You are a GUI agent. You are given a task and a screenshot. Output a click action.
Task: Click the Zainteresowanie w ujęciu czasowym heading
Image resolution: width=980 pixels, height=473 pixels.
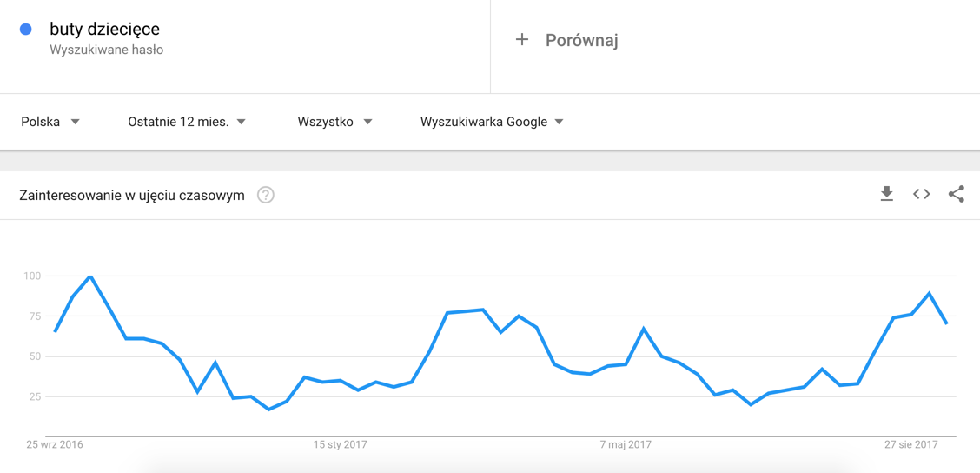tap(132, 196)
